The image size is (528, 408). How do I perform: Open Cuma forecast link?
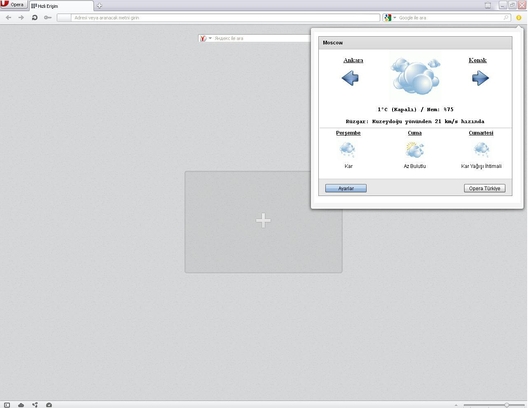(x=415, y=133)
